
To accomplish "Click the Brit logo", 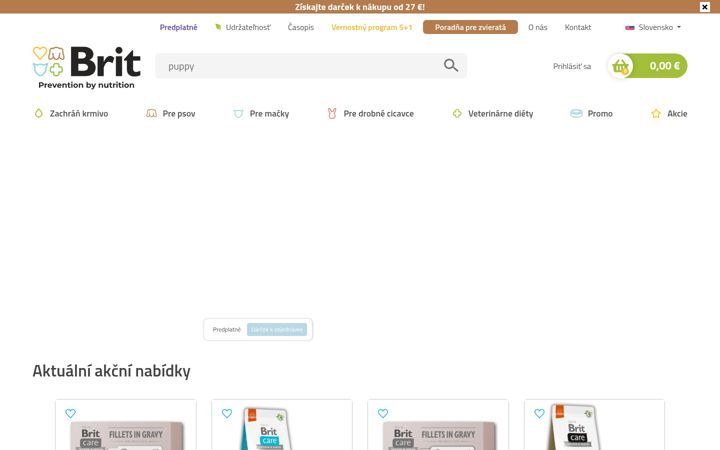I will [86, 67].
